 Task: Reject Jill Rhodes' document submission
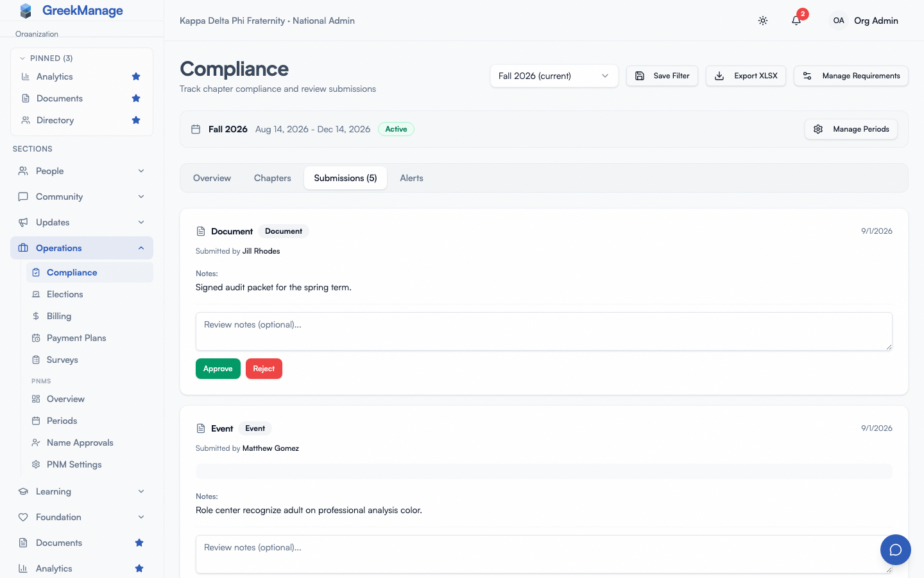(264, 369)
